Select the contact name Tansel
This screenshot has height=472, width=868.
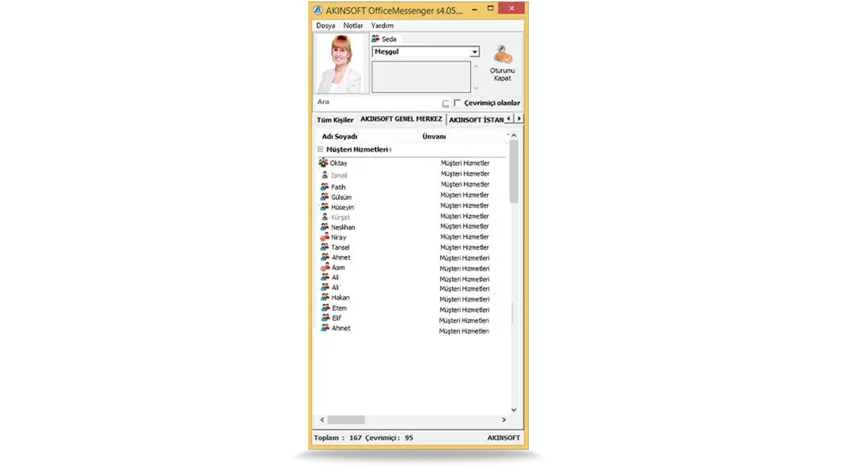click(341, 247)
